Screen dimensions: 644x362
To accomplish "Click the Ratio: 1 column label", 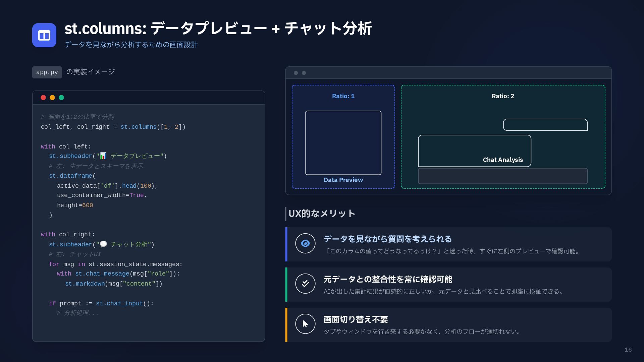I will click(x=343, y=96).
